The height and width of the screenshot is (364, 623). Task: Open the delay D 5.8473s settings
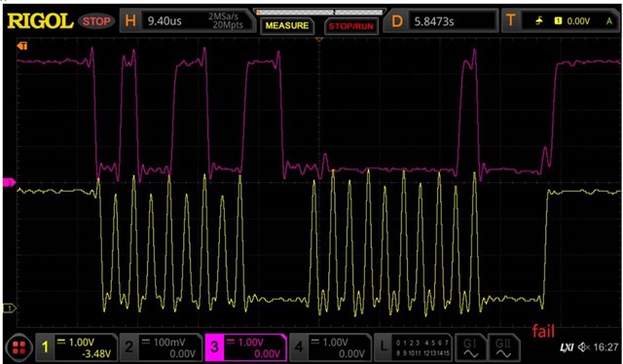coord(440,20)
